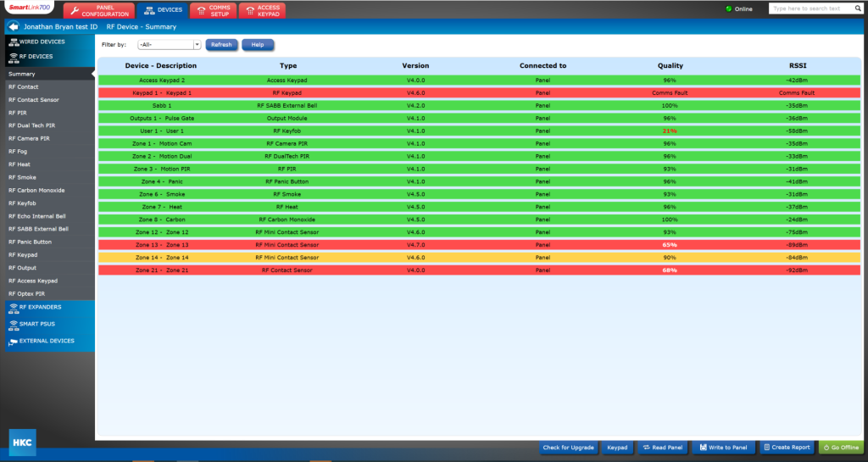This screenshot has height=462, width=868.
Task: Open RF Access Keypad sidebar item
Action: pyautogui.click(x=50, y=281)
